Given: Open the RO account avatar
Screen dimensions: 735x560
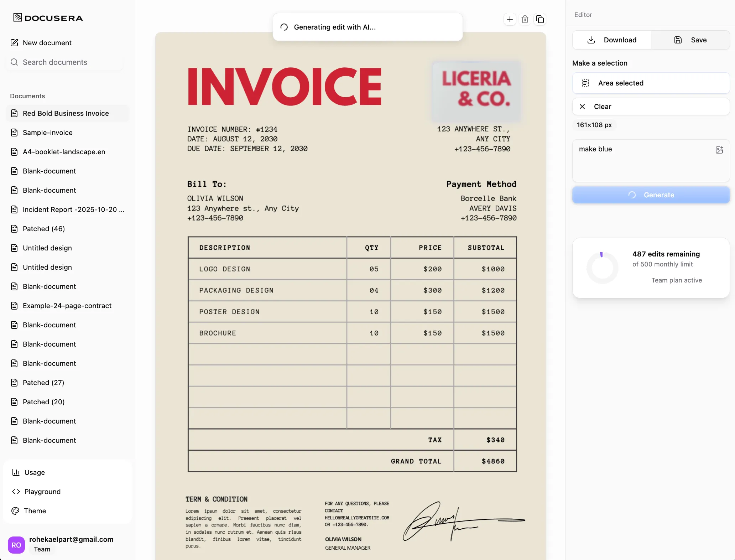Looking at the screenshot, I should [16, 545].
